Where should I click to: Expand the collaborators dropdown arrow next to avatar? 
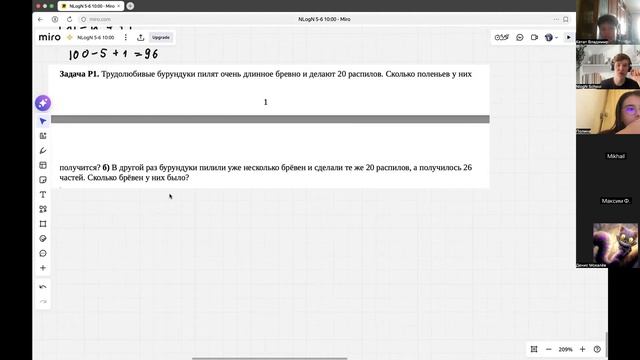coord(556,38)
